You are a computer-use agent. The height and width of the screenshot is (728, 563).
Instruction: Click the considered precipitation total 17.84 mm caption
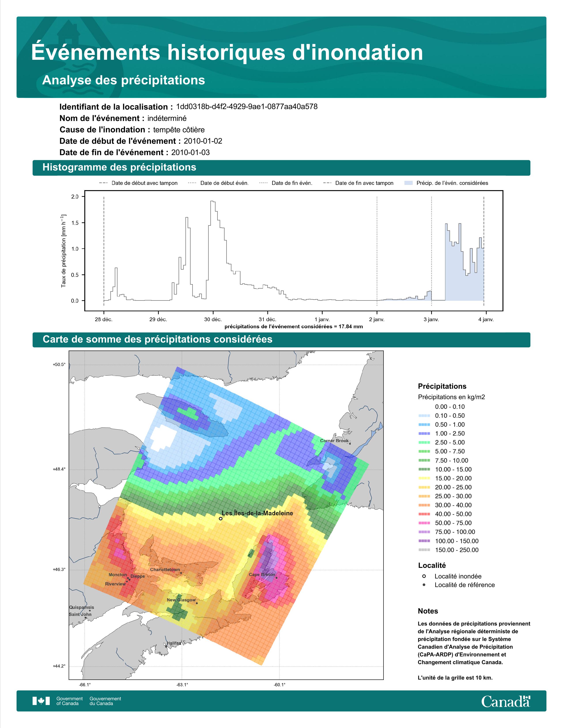click(x=293, y=327)
